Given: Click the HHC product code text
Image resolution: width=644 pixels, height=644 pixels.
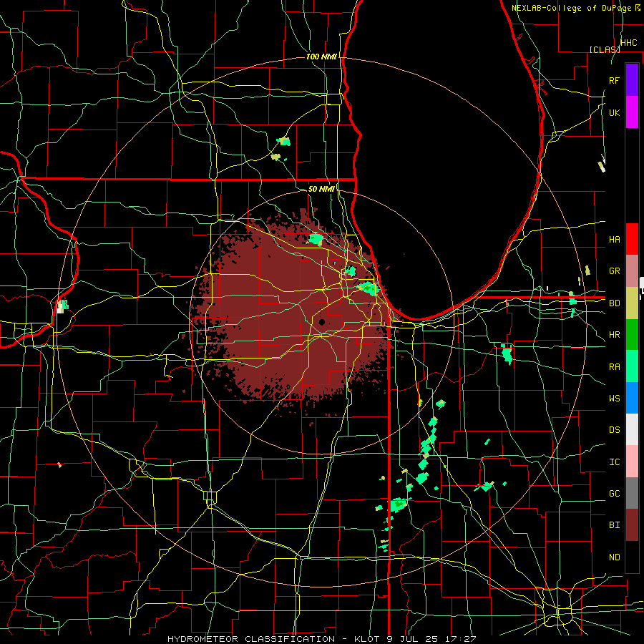Looking at the screenshot, I should click(629, 43).
